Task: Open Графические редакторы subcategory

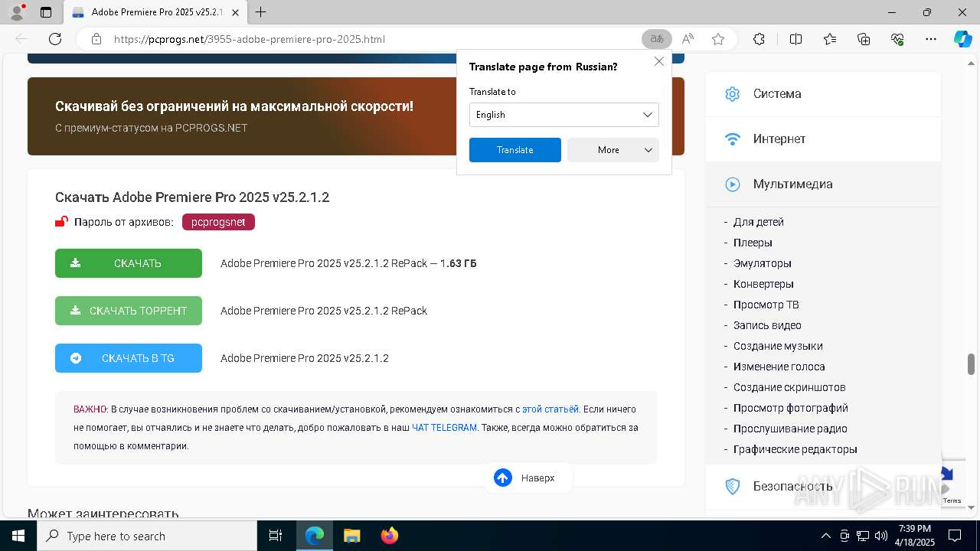Action: coord(795,449)
